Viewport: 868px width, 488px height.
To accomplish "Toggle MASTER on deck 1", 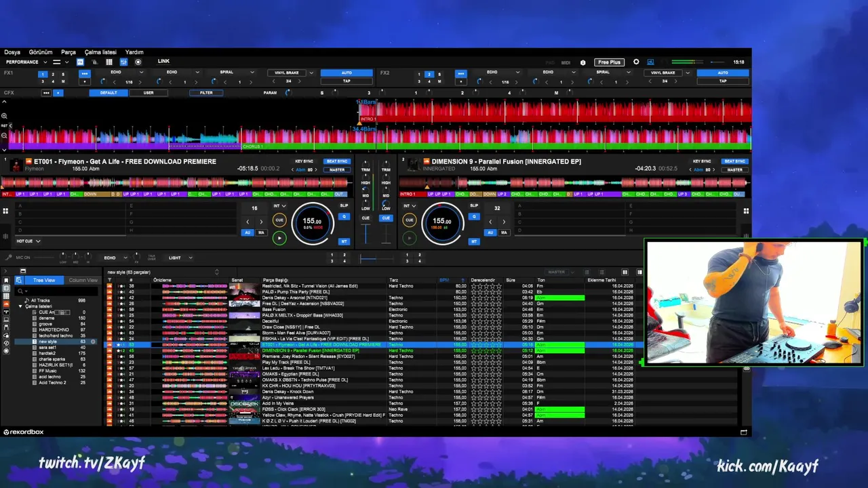I will [x=337, y=169].
